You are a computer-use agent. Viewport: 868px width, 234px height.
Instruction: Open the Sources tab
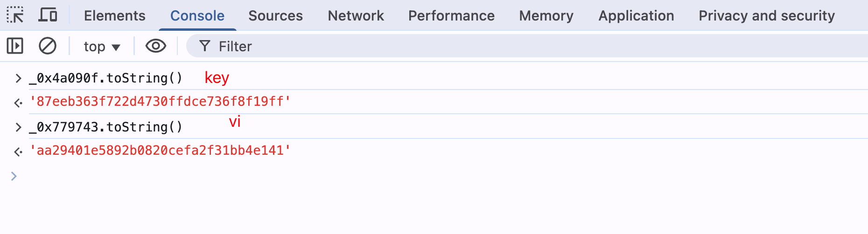[x=276, y=15]
